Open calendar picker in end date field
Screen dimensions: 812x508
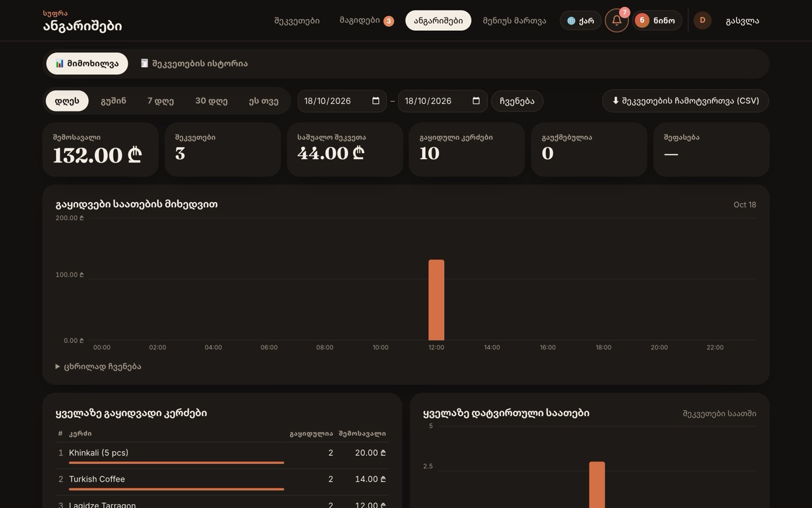(x=476, y=101)
